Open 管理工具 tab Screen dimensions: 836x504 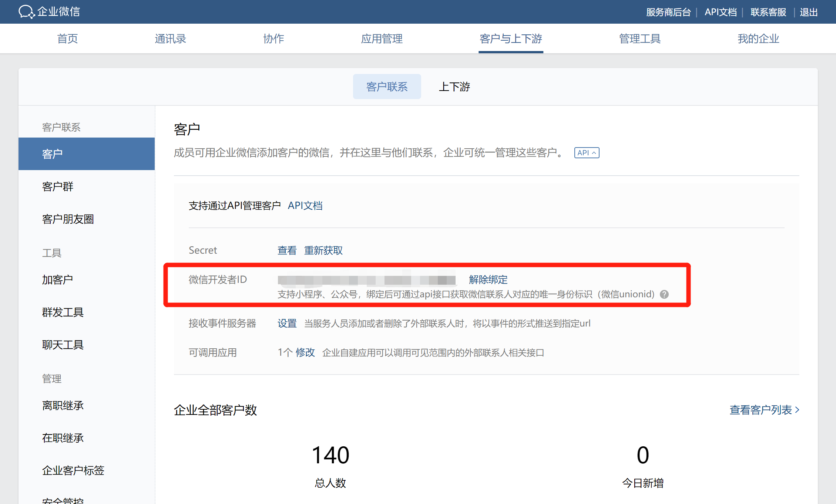[639, 38]
